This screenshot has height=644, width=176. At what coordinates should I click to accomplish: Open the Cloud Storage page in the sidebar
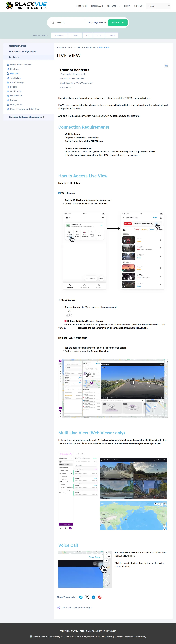click(17, 82)
